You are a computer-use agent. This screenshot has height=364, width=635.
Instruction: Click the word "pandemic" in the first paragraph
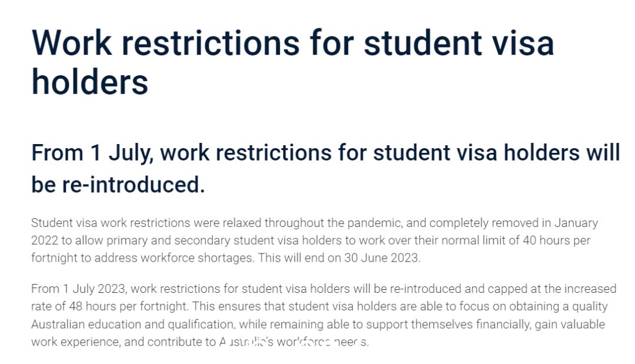374,223
